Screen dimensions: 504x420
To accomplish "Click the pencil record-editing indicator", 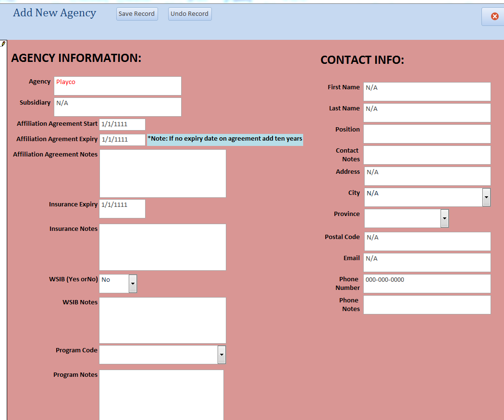I will tap(3, 44).
